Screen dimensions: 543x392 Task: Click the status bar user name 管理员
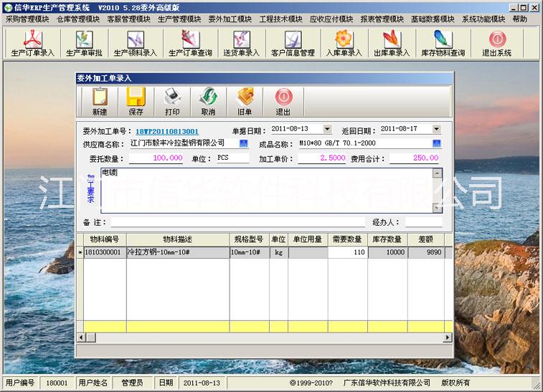(132, 383)
